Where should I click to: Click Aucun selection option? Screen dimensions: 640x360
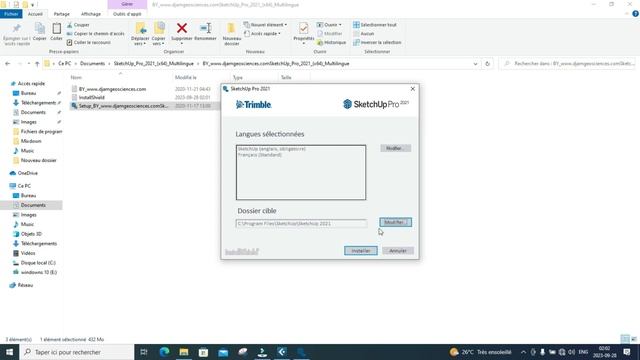[x=364, y=33]
